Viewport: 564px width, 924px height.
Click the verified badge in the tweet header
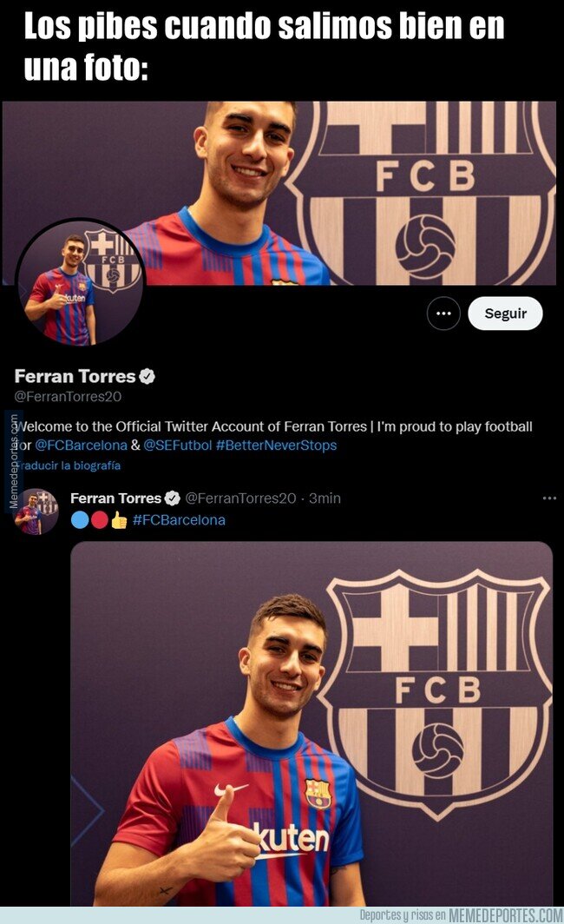173,498
